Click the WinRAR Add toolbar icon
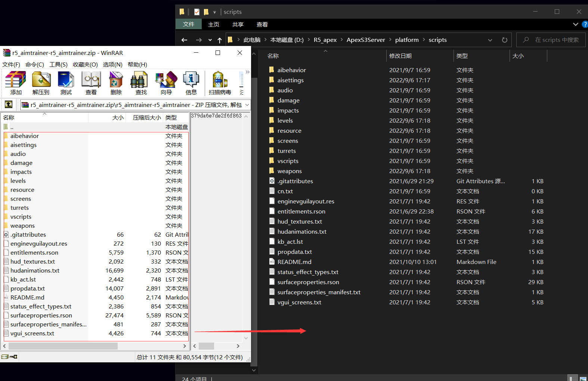 [x=16, y=83]
